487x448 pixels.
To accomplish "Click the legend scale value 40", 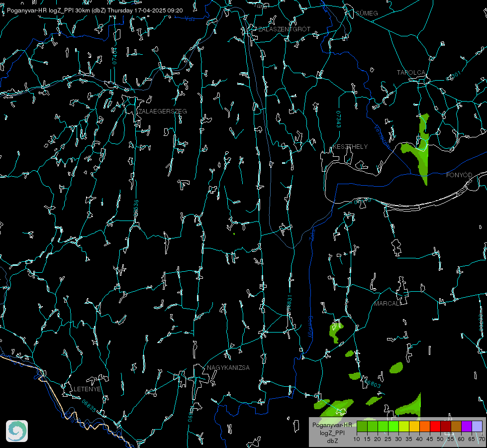I will [419, 440].
